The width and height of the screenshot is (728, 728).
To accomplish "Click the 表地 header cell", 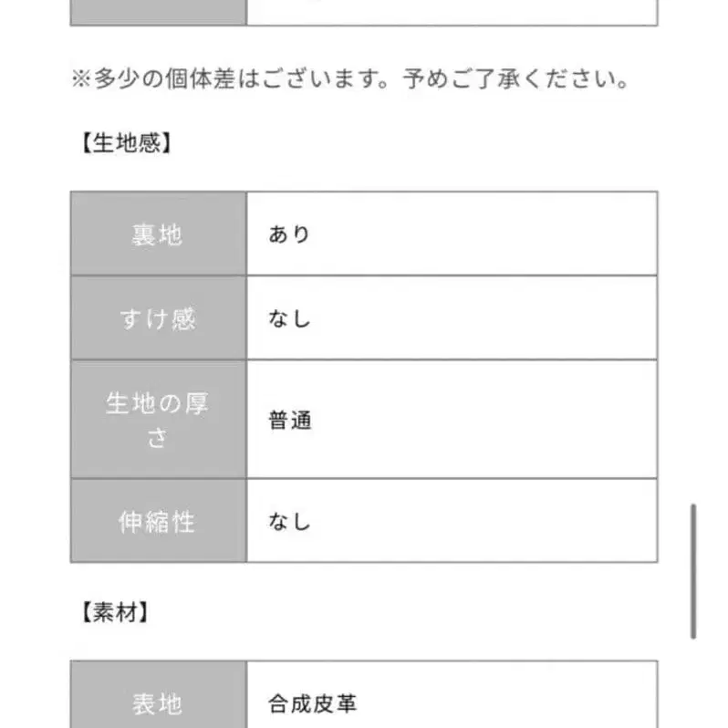I will coord(158,703).
